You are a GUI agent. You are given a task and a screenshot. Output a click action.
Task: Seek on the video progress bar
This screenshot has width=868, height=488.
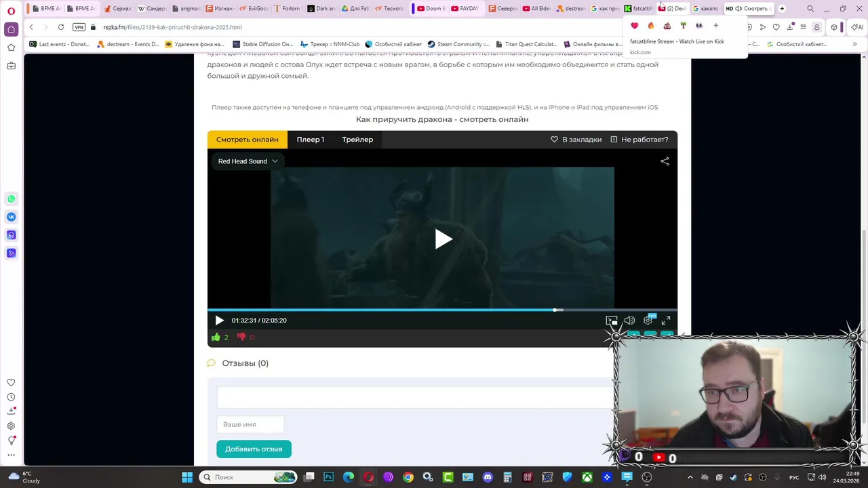(x=442, y=310)
